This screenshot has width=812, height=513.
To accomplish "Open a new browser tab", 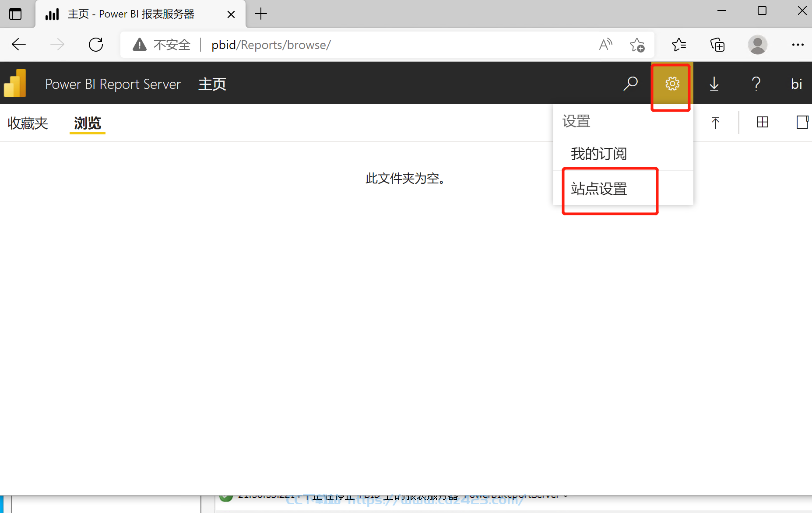I will [x=261, y=14].
